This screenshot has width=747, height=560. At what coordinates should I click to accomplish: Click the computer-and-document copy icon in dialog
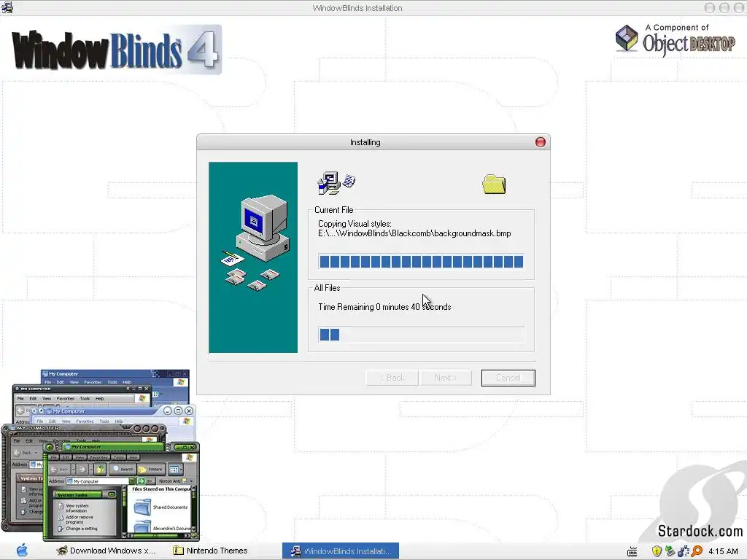coord(336,183)
